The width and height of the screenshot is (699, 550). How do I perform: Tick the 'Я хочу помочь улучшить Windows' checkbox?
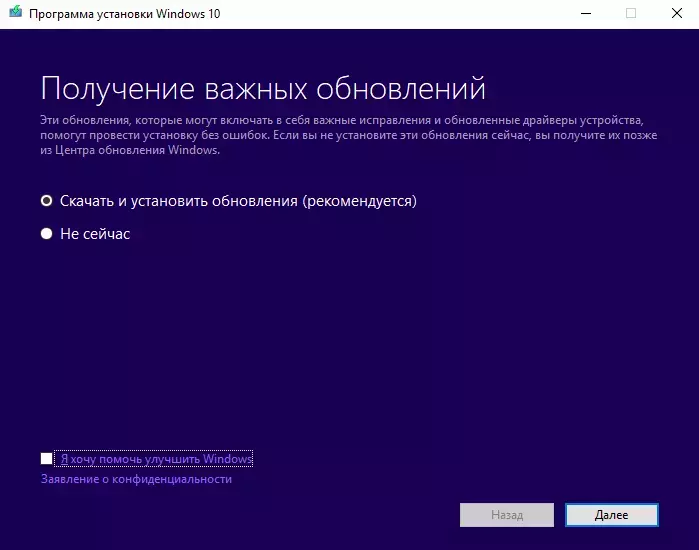(46, 459)
